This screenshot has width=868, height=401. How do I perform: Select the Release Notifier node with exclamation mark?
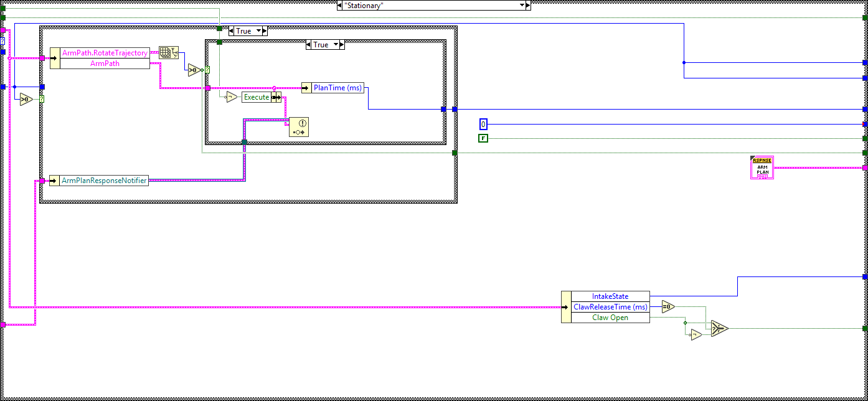pyautogui.click(x=300, y=126)
